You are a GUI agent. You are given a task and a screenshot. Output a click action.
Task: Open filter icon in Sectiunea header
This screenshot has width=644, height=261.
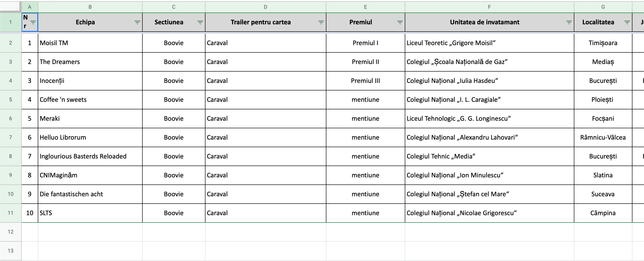[x=200, y=22]
